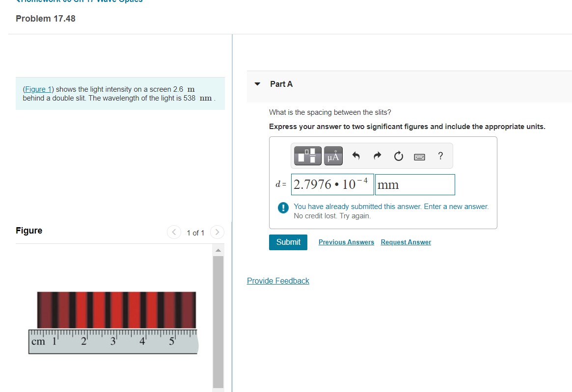Collapse Part A section triangle
Viewport: 572px width, 392px height.
point(258,84)
